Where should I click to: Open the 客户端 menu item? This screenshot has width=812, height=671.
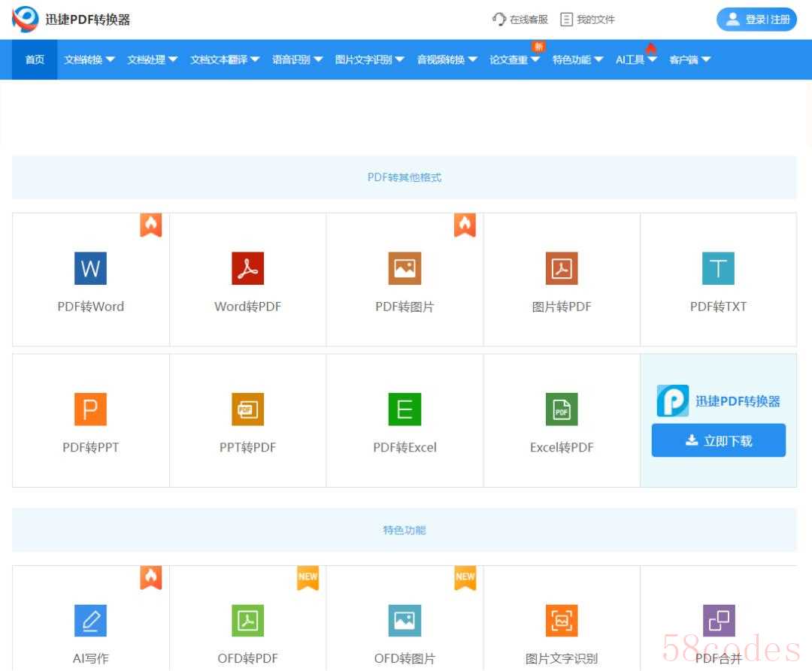(x=689, y=59)
